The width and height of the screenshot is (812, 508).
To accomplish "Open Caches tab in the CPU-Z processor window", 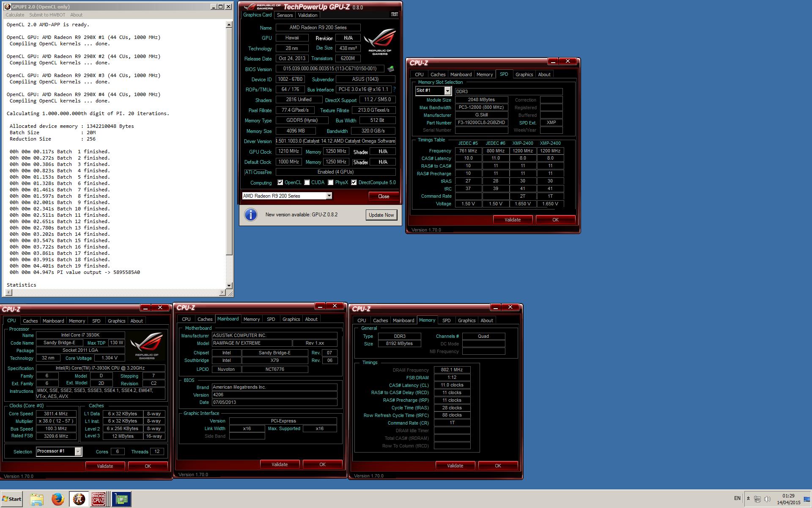I will point(30,321).
